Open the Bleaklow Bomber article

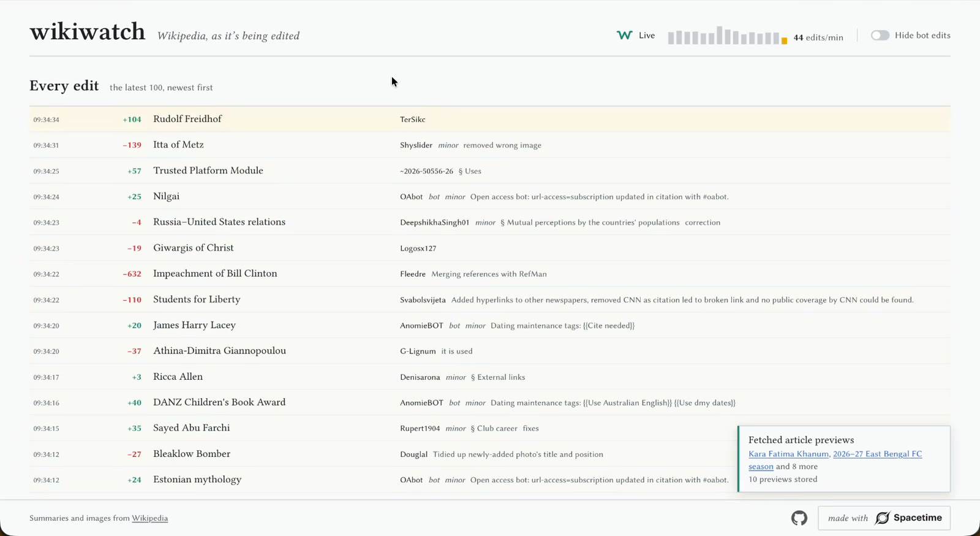click(192, 453)
